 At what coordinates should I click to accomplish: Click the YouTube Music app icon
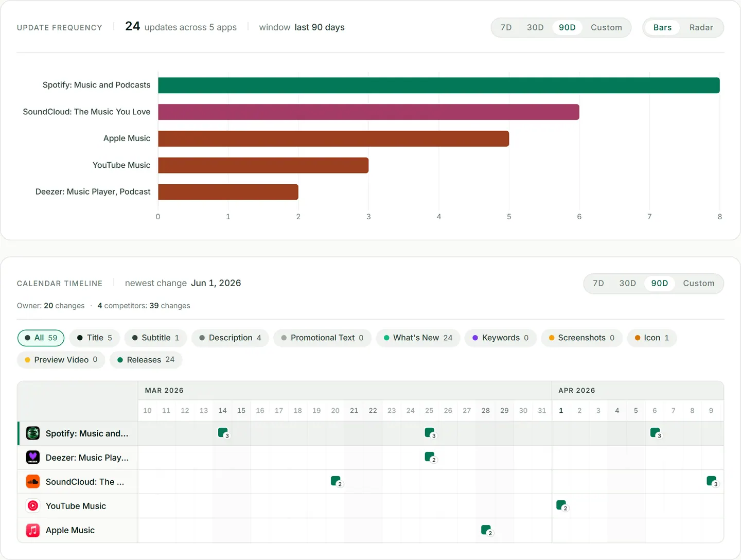point(33,506)
